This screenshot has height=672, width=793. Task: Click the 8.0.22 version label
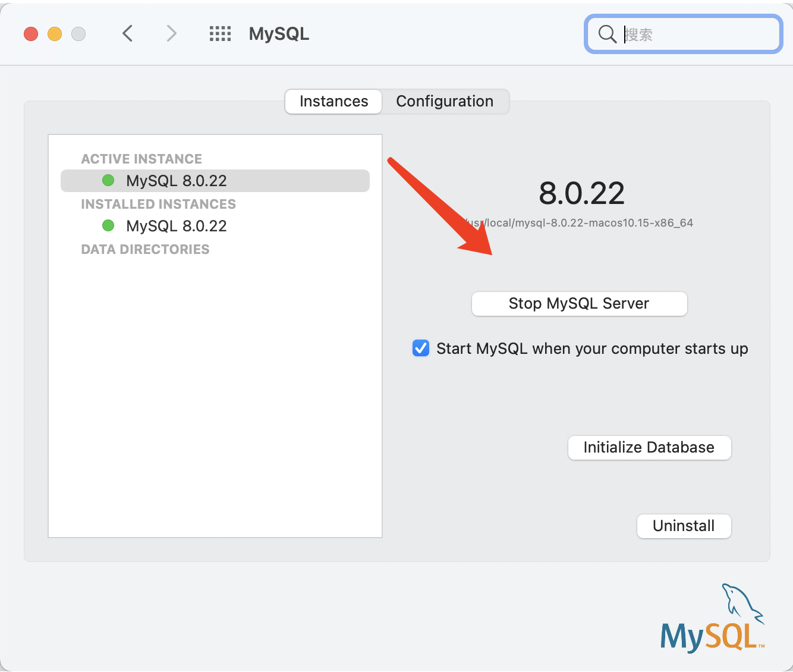pos(581,193)
